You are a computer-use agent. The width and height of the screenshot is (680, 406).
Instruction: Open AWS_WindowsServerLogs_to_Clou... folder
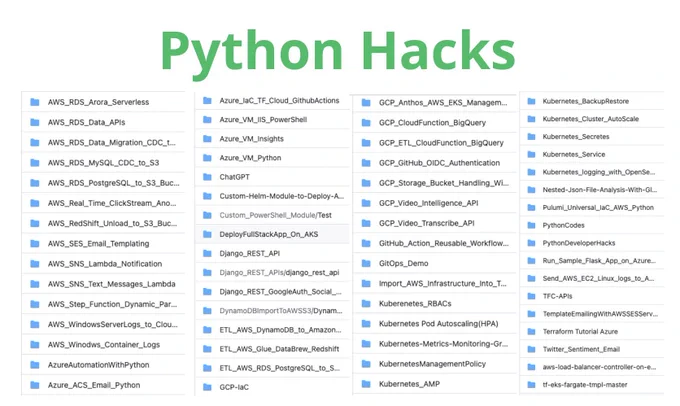click(113, 324)
